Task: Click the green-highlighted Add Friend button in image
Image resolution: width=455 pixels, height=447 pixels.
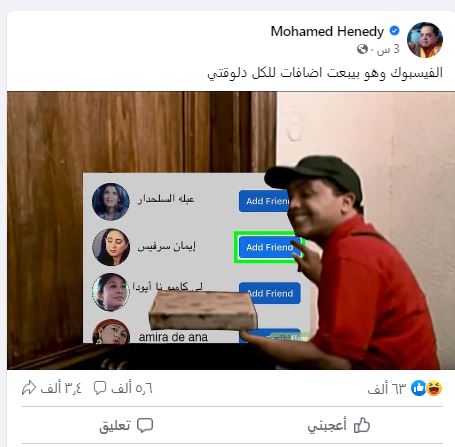Action: coord(268,247)
